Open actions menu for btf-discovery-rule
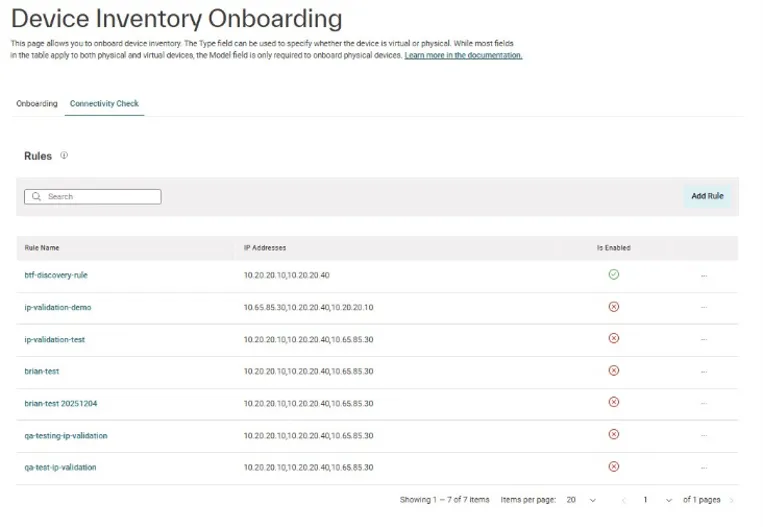Screen dimensions: 763x527 tap(704, 276)
